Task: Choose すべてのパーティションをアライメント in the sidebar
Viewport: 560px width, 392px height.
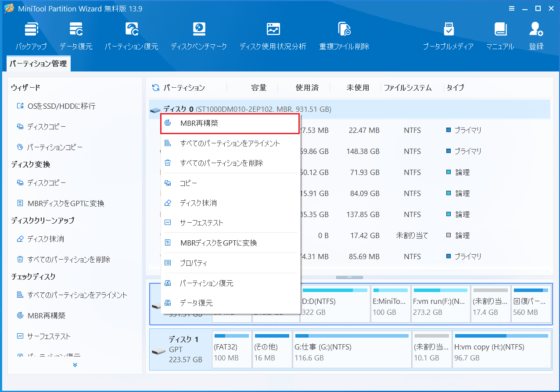Action: coord(72,295)
